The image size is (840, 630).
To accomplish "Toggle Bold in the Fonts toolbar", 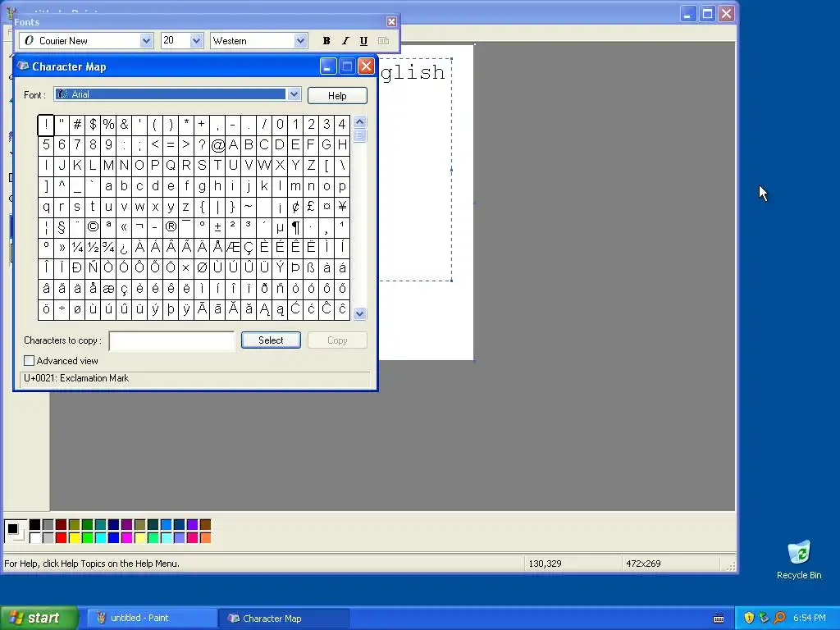I will (326, 41).
